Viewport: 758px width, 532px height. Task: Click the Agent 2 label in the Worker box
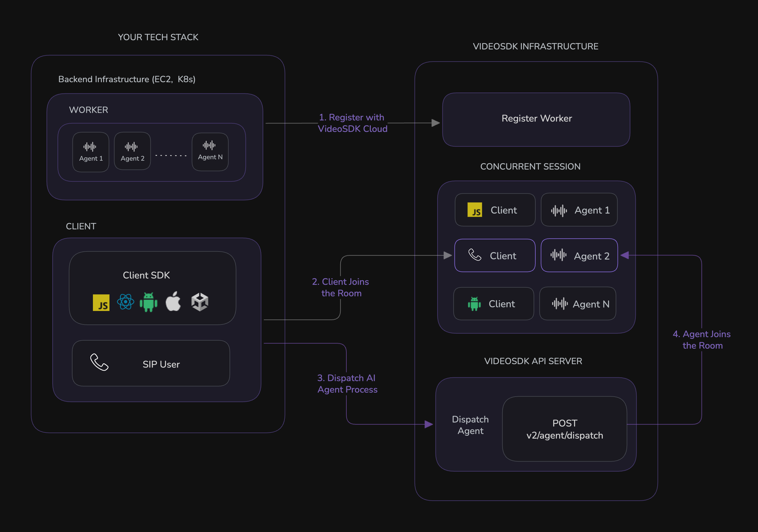click(133, 158)
